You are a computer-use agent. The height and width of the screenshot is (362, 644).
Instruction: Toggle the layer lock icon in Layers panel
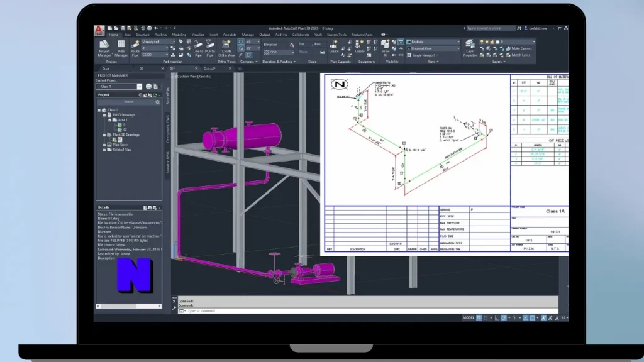coord(492,42)
